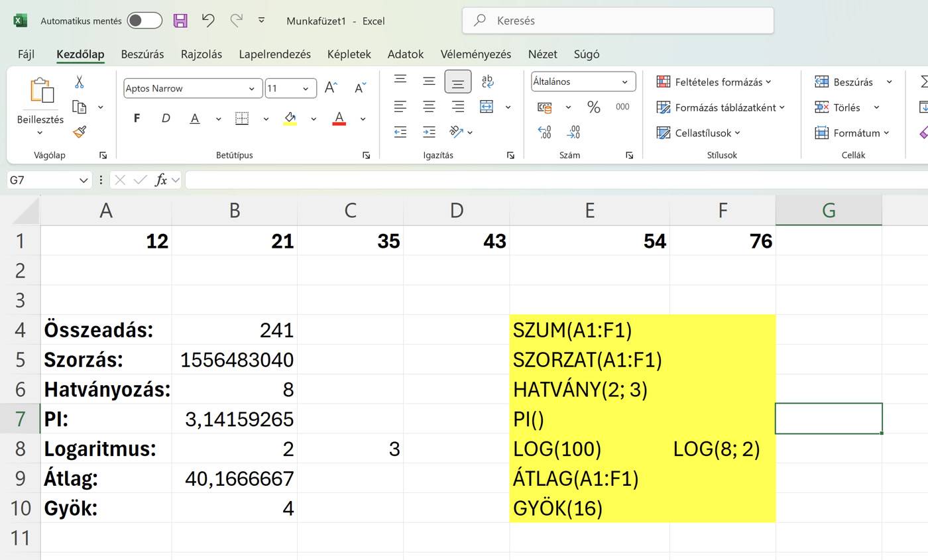Open the Súgó tab
928x560 pixels.
(586, 54)
